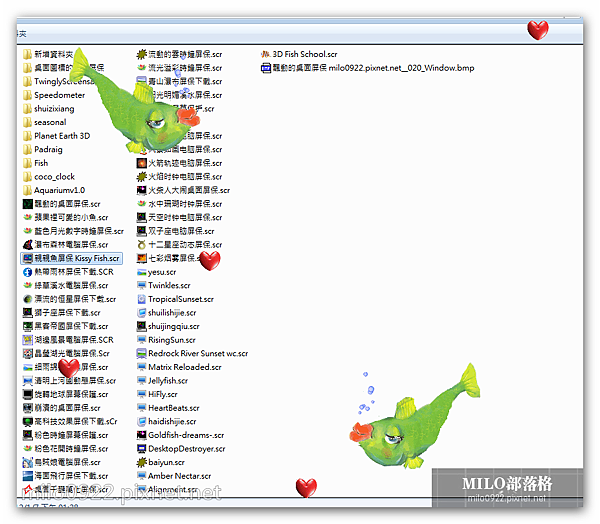Click the 藍色月光數字時鐘屏保.scr file name
The image size is (600, 524).
(x=79, y=231)
